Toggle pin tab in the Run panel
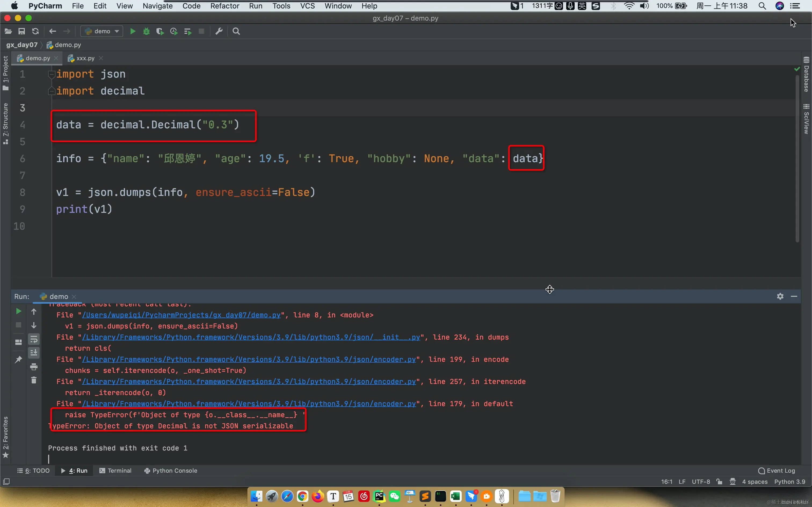The image size is (812, 507). tap(19, 359)
